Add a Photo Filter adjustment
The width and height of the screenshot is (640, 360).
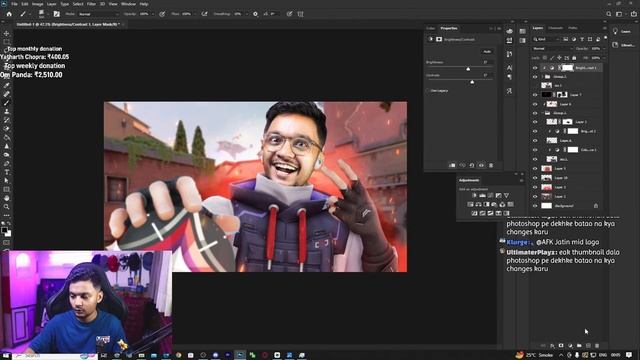(x=494, y=204)
